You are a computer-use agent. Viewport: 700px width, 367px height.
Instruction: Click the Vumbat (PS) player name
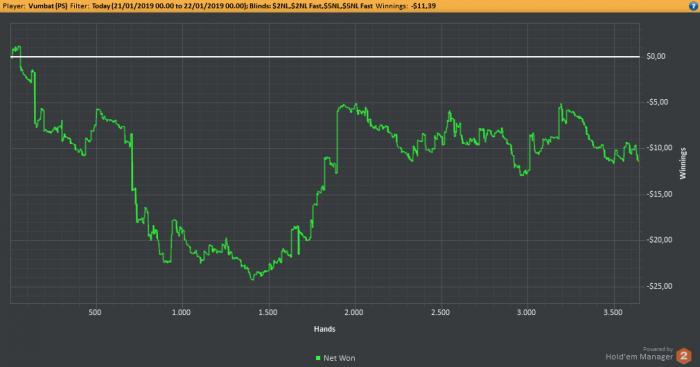(x=48, y=6)
